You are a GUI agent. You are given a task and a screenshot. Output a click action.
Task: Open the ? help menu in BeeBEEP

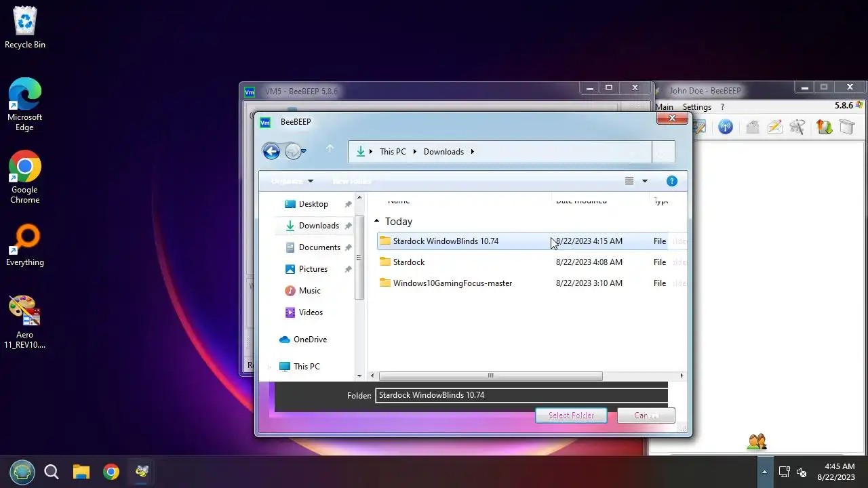722,107
